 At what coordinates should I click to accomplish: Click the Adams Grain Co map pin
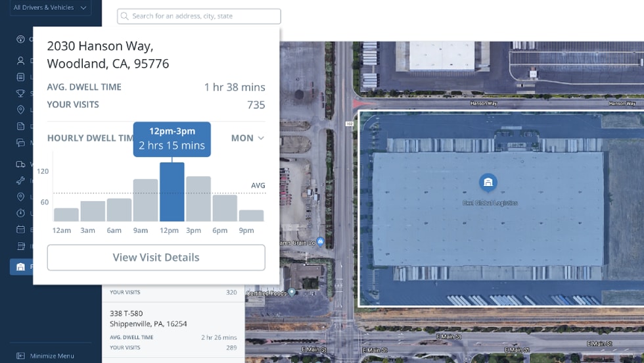pyautogui.click(x=320, y=241)
